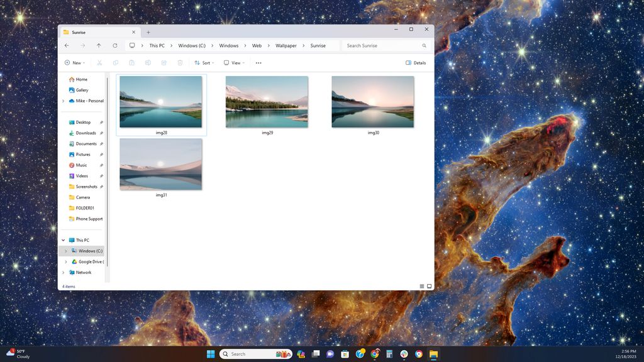Copy the selected item via toolbar

(x=115, y=63)
